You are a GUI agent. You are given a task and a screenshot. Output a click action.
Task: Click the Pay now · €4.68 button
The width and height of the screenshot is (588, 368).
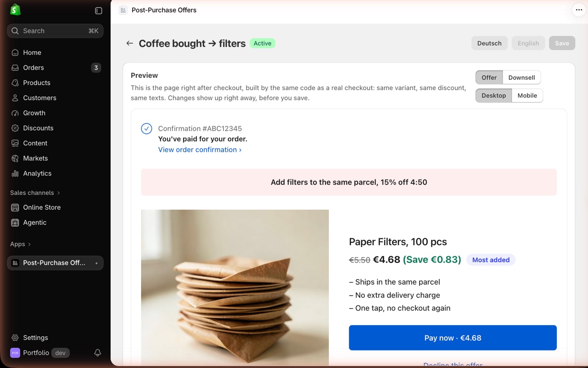453,338
